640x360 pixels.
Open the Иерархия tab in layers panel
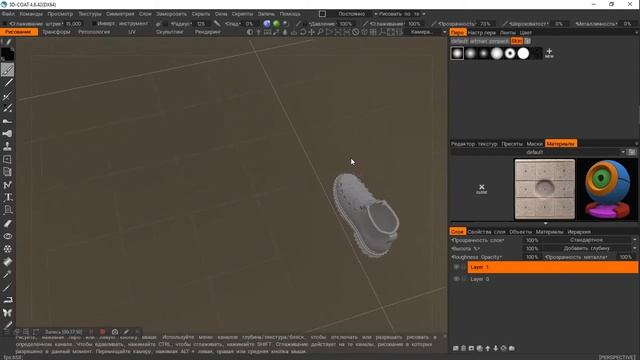579,232
